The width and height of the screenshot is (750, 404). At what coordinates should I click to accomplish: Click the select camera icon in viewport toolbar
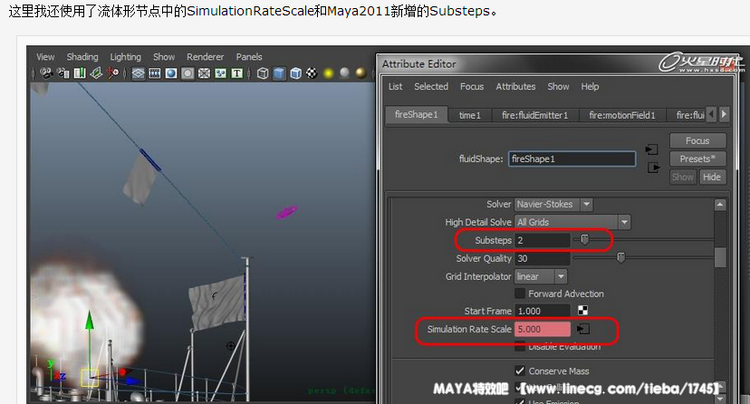click(47, 73)
